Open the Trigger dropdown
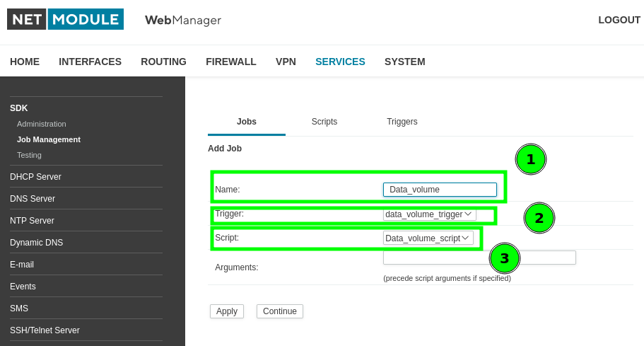 click(429, 214)
